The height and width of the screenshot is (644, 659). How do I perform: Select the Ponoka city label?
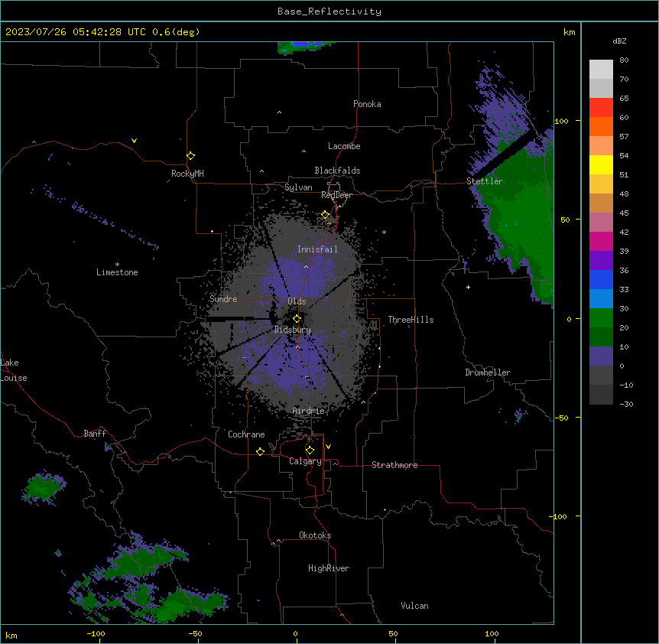pos(367,104)
